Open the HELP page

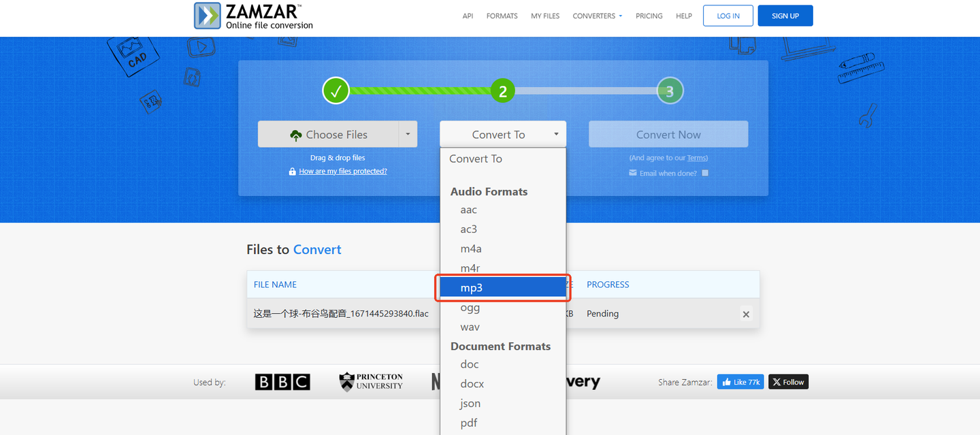coord(684,16)
